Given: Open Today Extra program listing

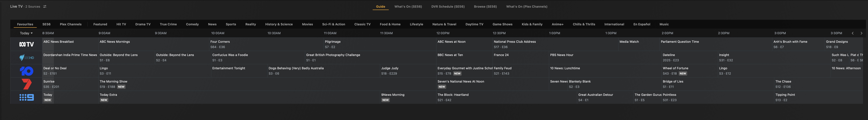Looking at the screenshot, I should 239,97.
